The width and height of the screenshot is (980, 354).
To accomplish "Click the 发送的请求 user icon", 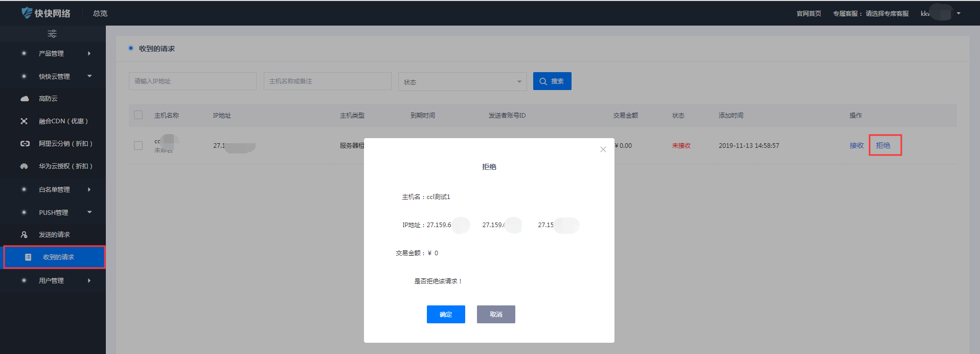I will tap(24, 235).
